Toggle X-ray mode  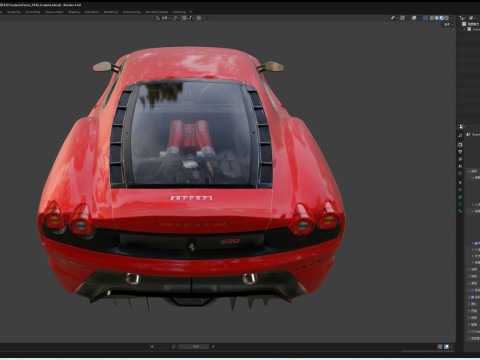[425, 18]
